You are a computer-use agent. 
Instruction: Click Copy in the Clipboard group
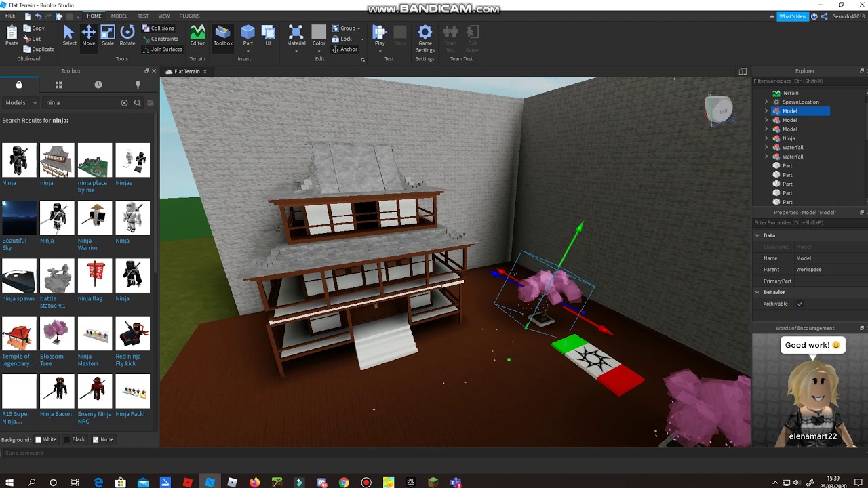[34, 28]
